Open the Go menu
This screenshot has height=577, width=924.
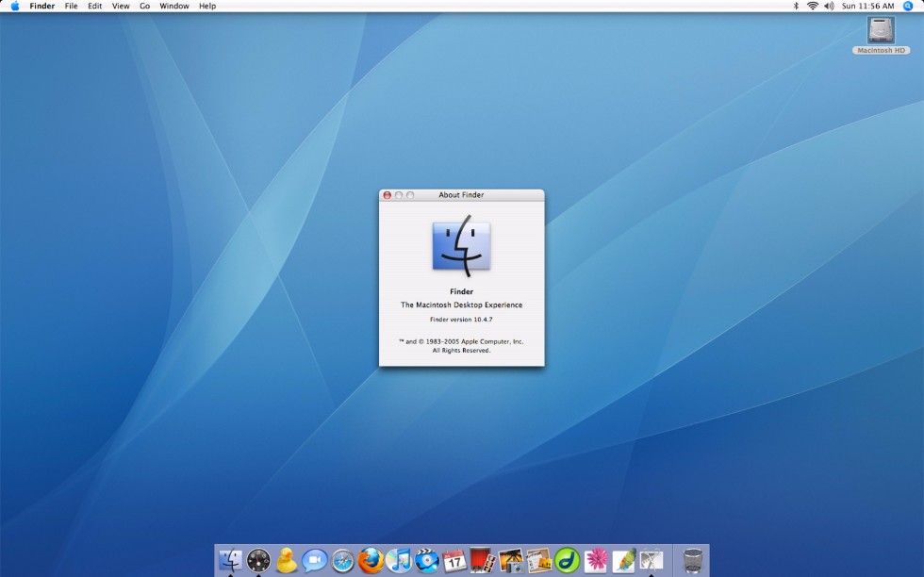[x=144, y=6]
